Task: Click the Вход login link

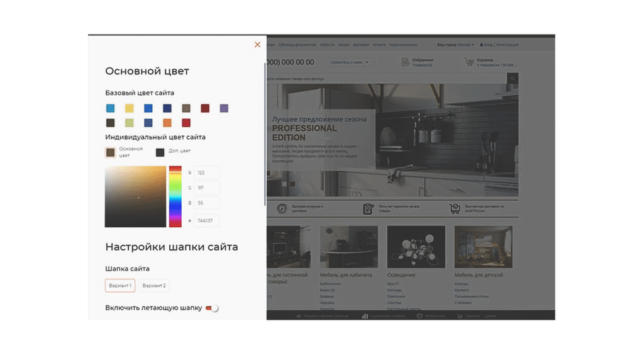Action: (x=488, y=45)
